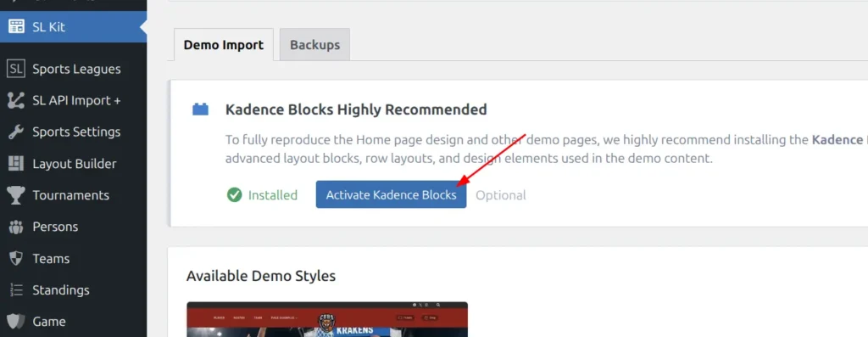Select Tournaments in the sidebar
Viewport: 868px width, 337px height.
[x=74, y=195]
